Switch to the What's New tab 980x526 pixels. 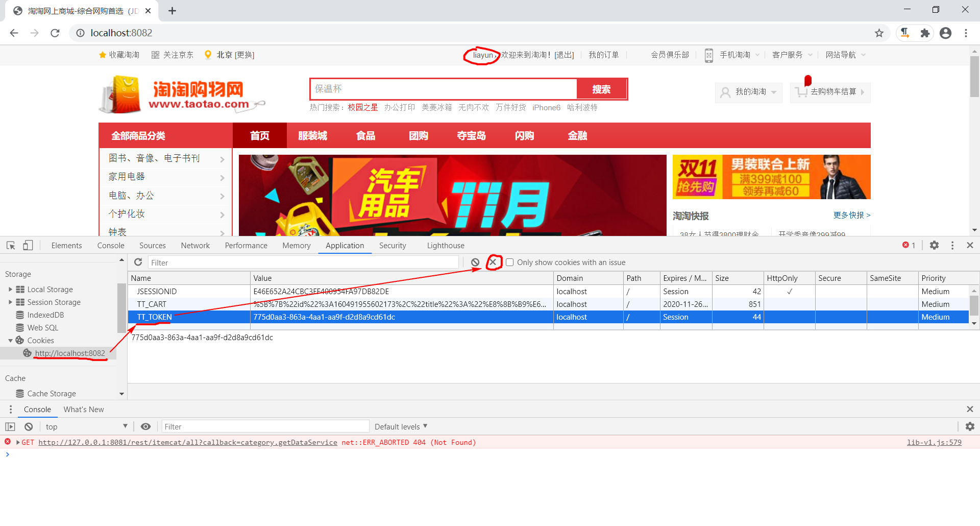83,409
